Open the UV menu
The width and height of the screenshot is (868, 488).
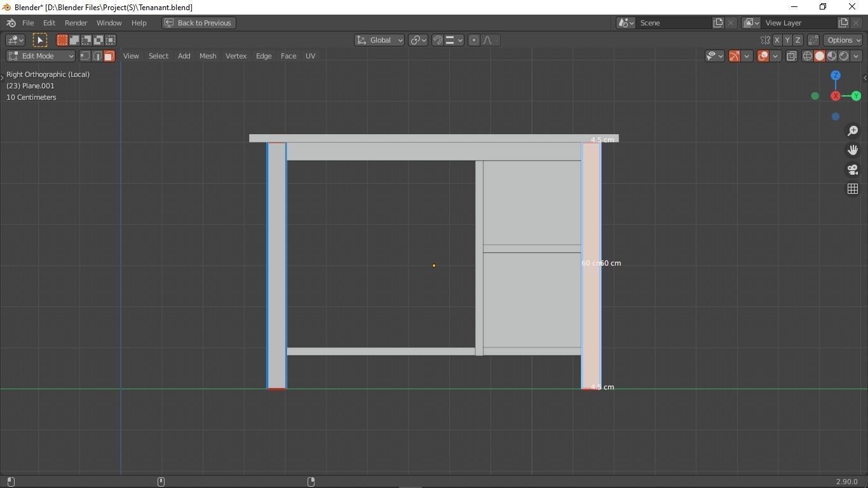pos(310,56)
